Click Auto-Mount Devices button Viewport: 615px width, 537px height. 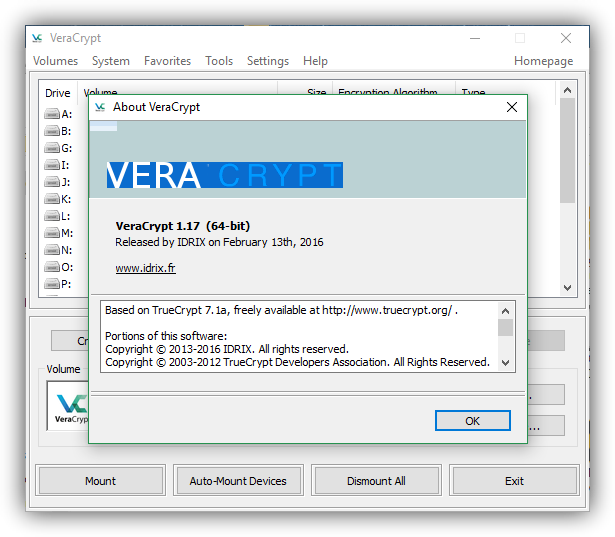[x=238, y=481]
